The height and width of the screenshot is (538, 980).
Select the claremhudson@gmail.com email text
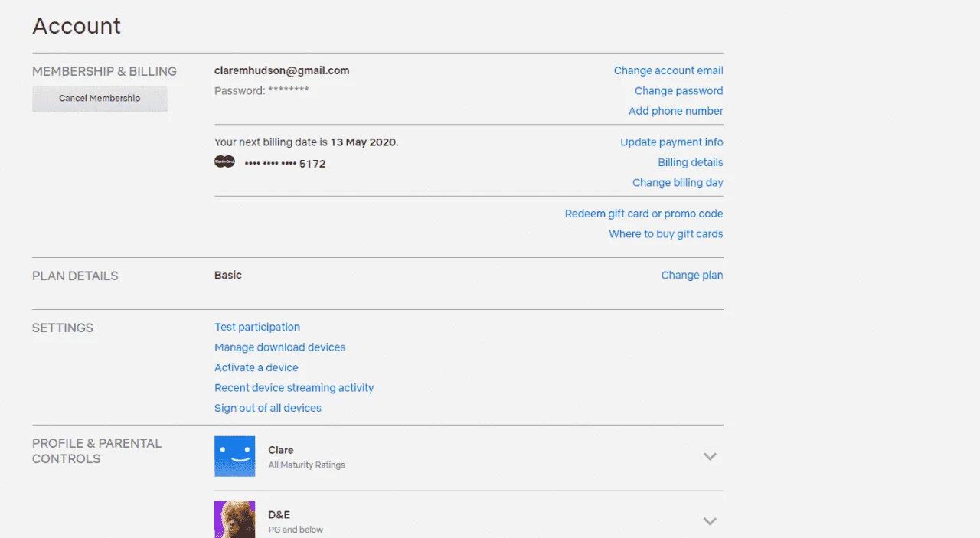[282, 70]
